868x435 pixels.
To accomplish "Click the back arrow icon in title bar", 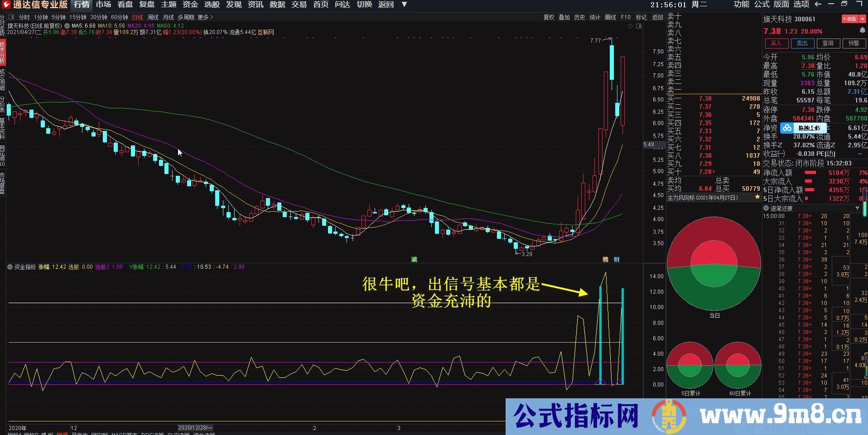I will (818, 4).
